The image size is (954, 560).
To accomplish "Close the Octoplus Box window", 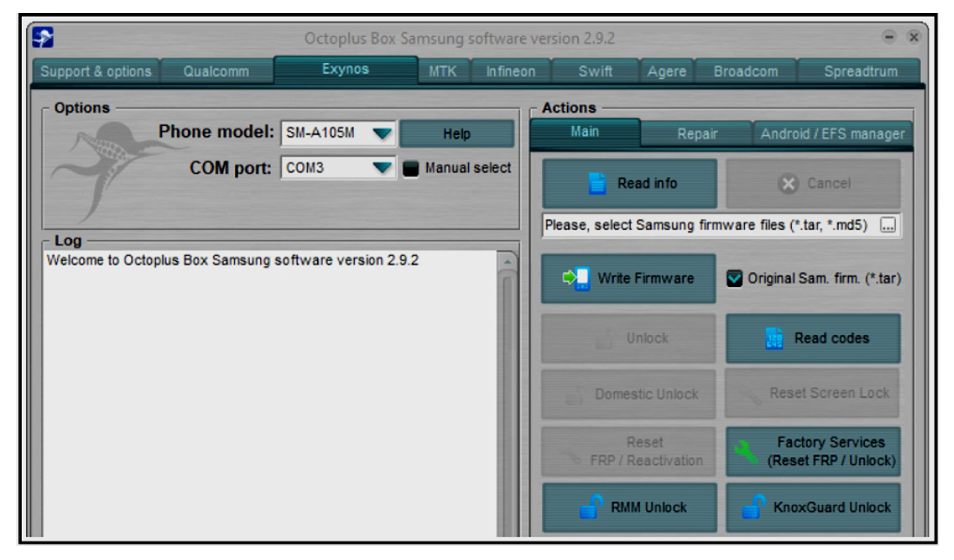I will pyautogui.click(x=913, y=37).
